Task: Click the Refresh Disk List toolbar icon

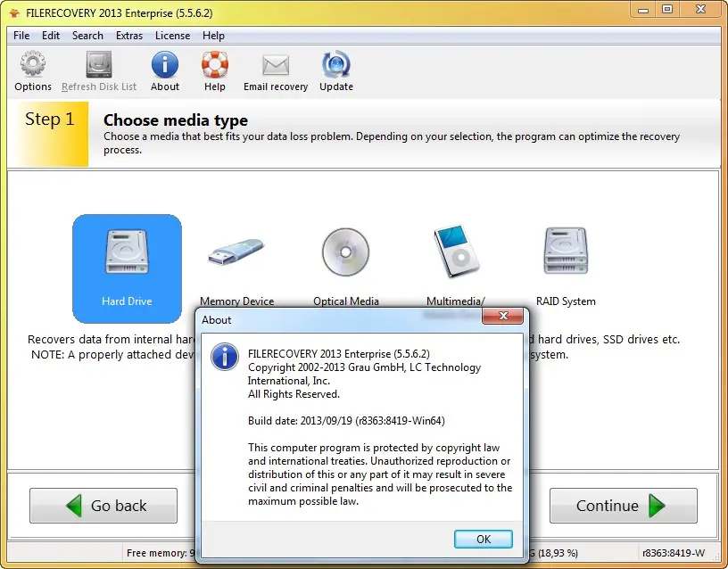Action: pyautogui.click(x=99, y=64)
